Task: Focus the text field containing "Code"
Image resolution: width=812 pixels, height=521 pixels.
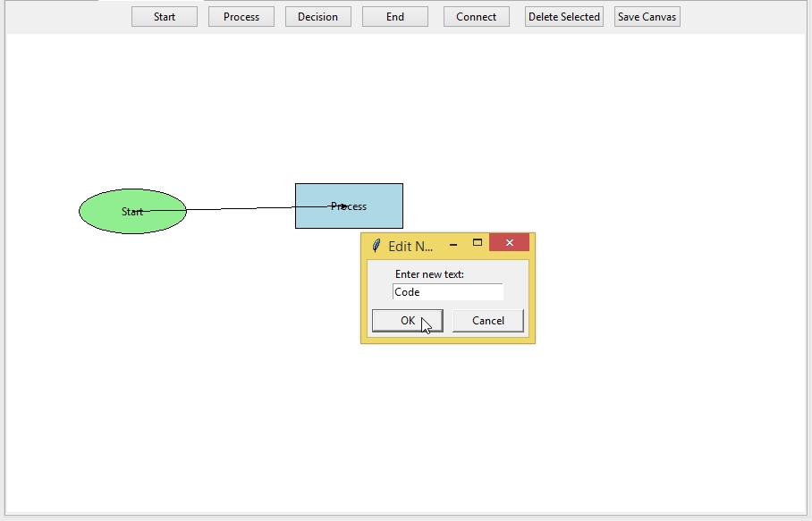Action: tap(448, 292)
